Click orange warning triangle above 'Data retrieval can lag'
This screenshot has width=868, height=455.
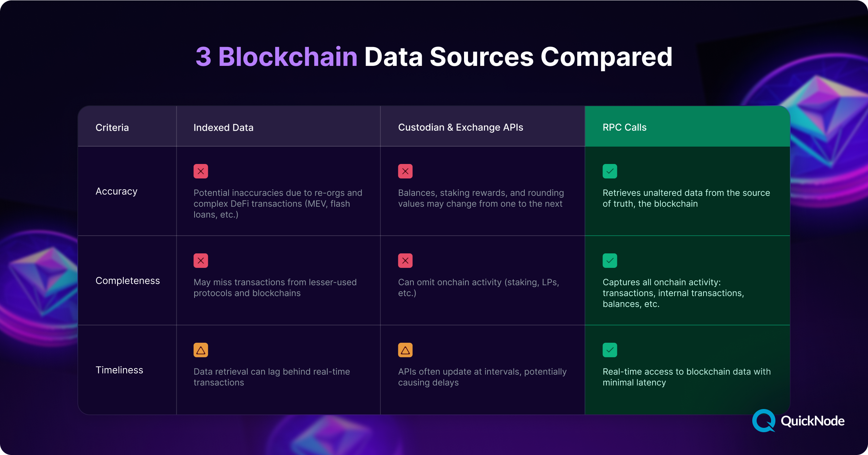tap(201, 350)
